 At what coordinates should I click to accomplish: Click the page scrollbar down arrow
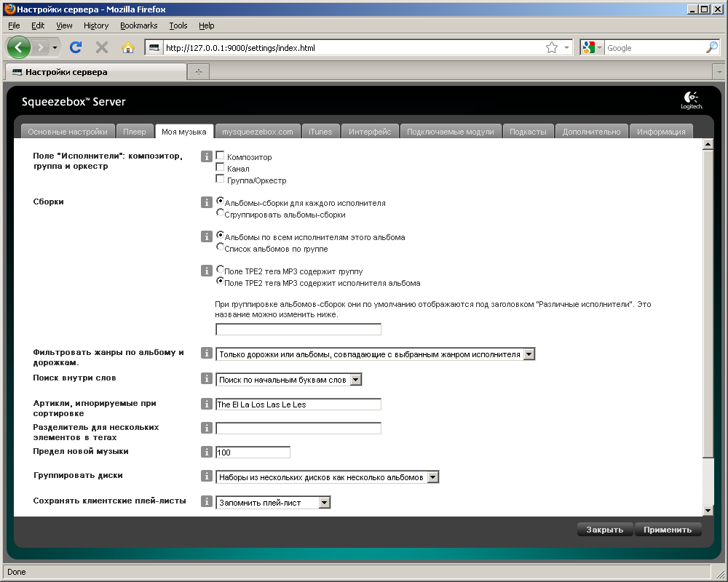point(708,511)
